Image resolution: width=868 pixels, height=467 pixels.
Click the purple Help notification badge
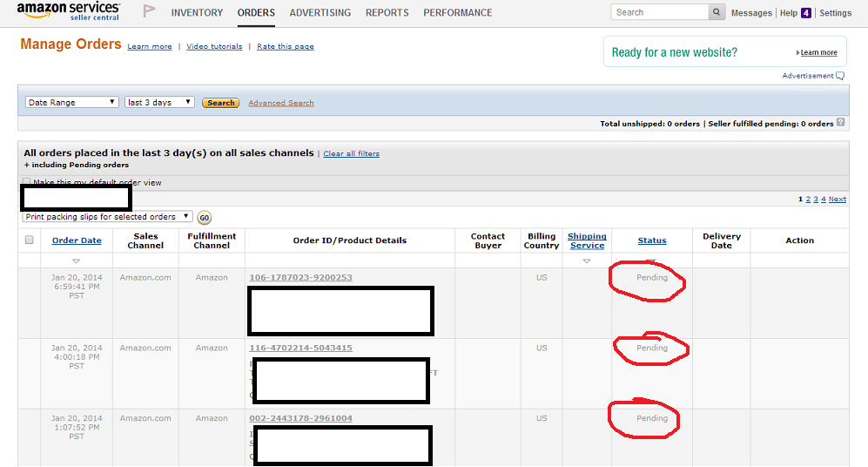(805, 13)
